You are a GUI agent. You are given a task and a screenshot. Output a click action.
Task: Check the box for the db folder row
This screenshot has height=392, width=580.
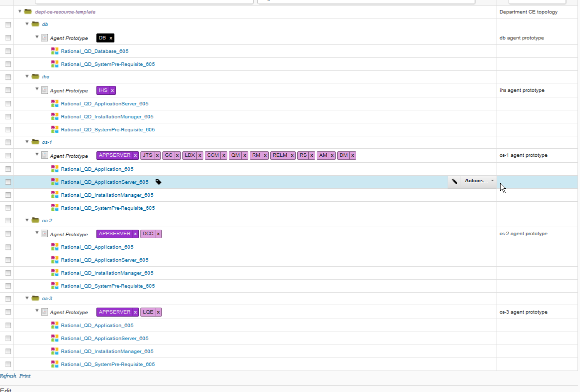coord(8,24)
